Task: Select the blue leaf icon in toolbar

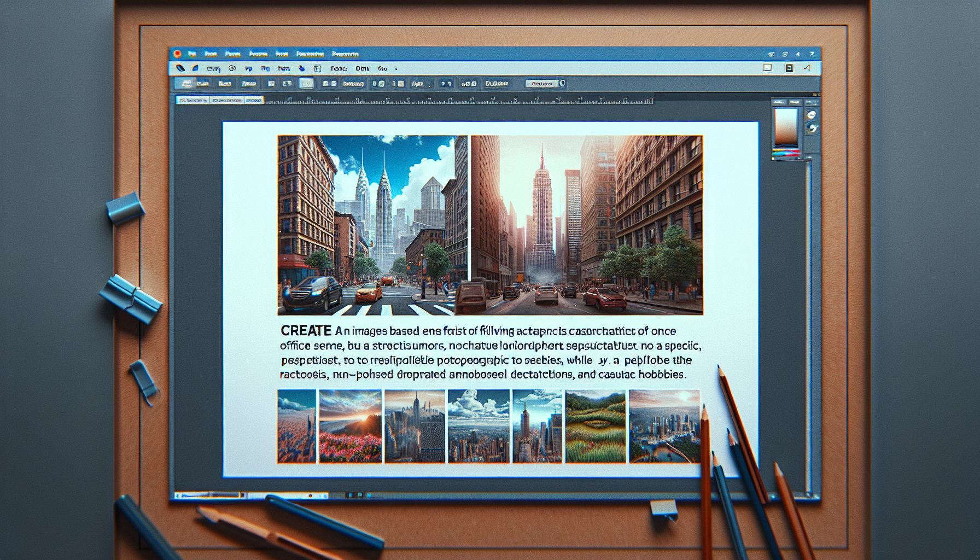Action: tap(195, 68)
